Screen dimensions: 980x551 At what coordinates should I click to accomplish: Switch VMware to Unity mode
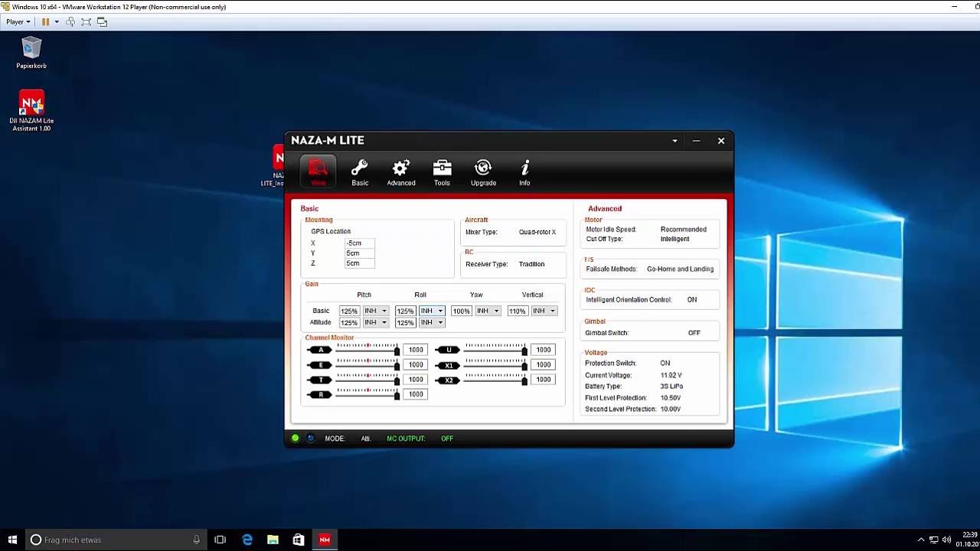102,21
